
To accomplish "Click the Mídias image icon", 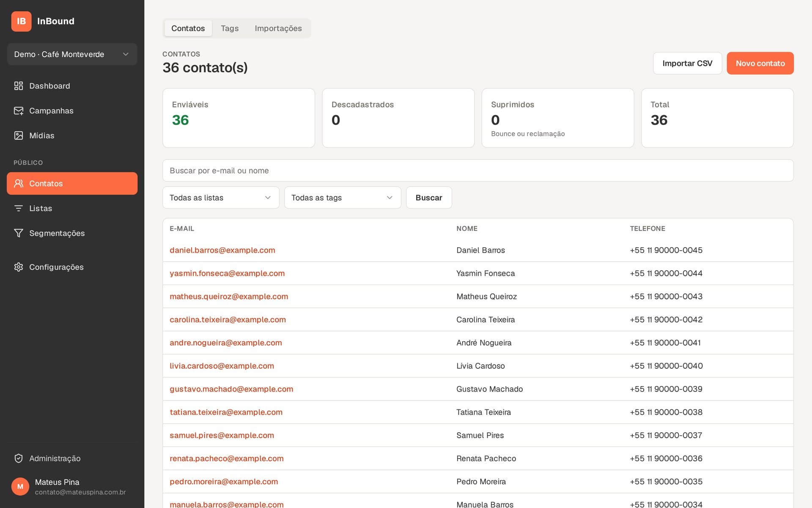I will (19, 135).
